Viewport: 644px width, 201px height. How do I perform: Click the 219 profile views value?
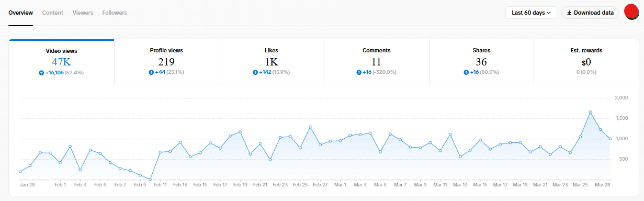click(x=166, y=61)
